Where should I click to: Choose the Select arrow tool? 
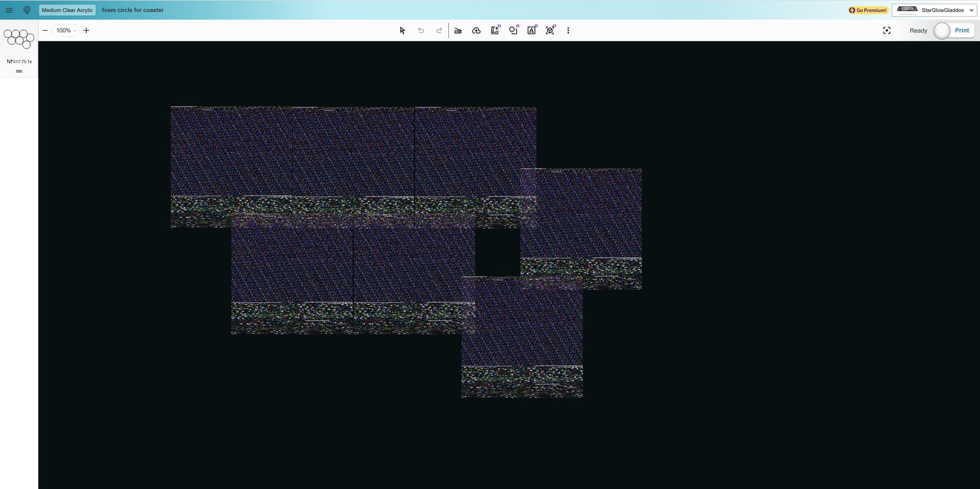(x=402, y=31)
